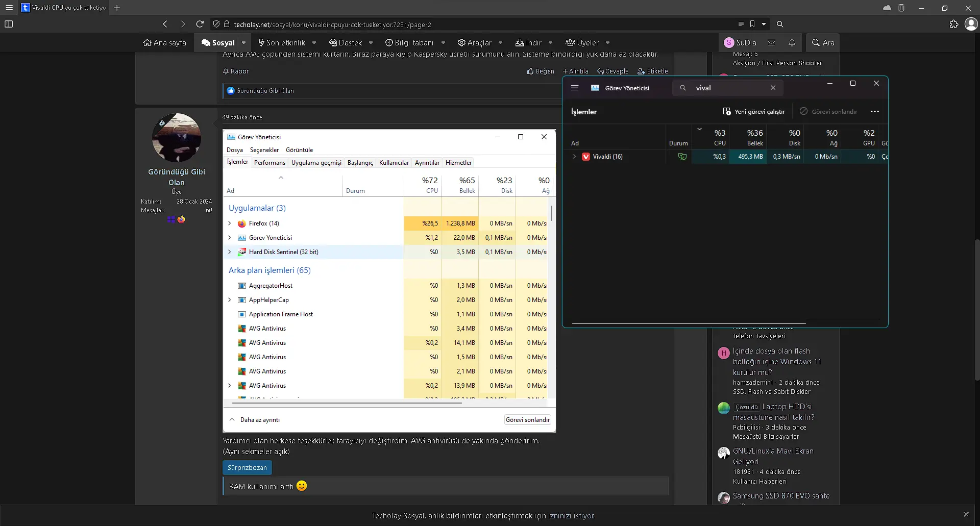This screenshot has height=526, width=980.
Task: Open GNU/Linux'a Mavi Ekran Geliyor thread
Action: click(773, 456)
